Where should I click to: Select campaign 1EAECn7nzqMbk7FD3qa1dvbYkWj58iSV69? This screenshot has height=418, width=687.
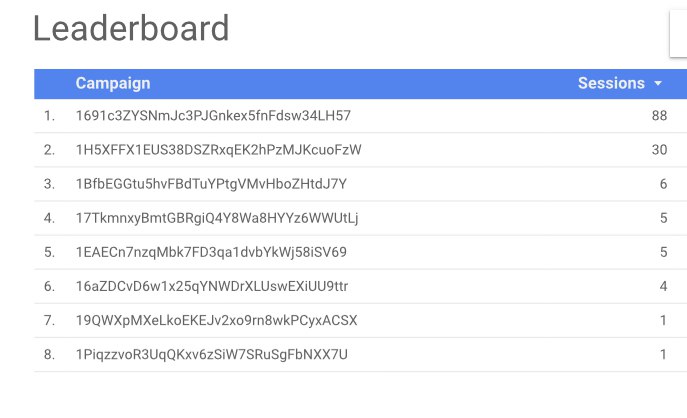point(211,252)
